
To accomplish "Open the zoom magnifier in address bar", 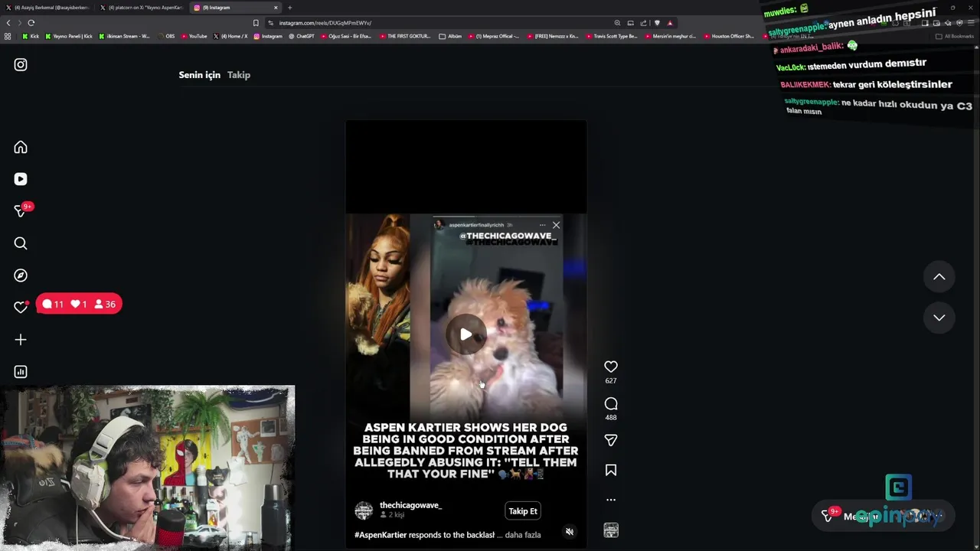I will (x=617, y=23).
